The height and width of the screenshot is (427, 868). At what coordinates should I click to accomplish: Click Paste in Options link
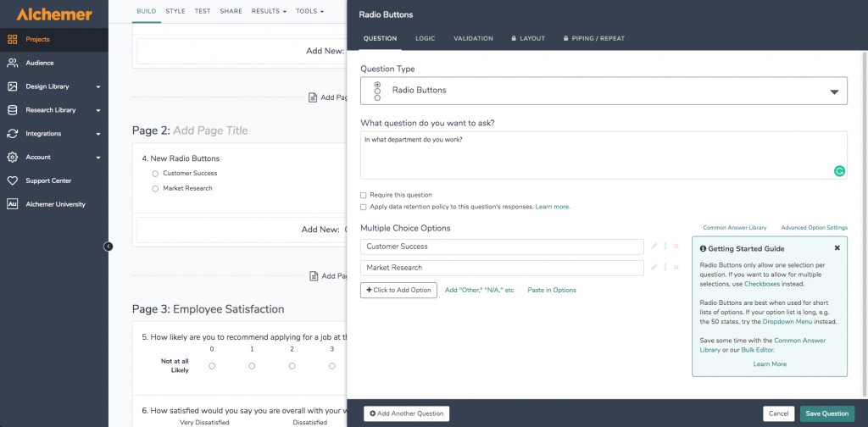pyautogui.click(x=551, y=290)
